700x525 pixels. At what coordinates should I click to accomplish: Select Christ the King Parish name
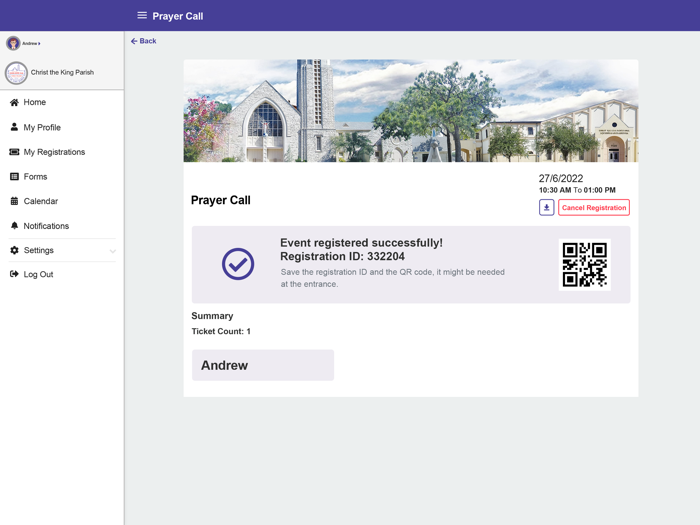(62, 72)
